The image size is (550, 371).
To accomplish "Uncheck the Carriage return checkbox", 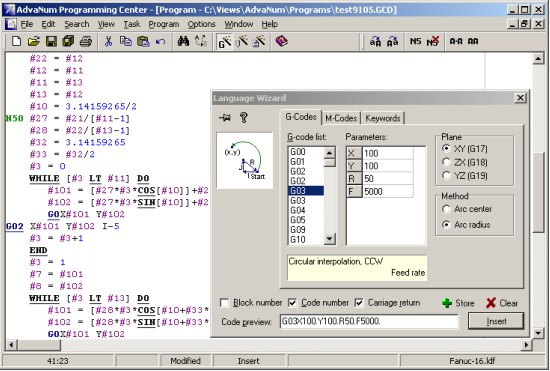I will click(x=359, y=303).
